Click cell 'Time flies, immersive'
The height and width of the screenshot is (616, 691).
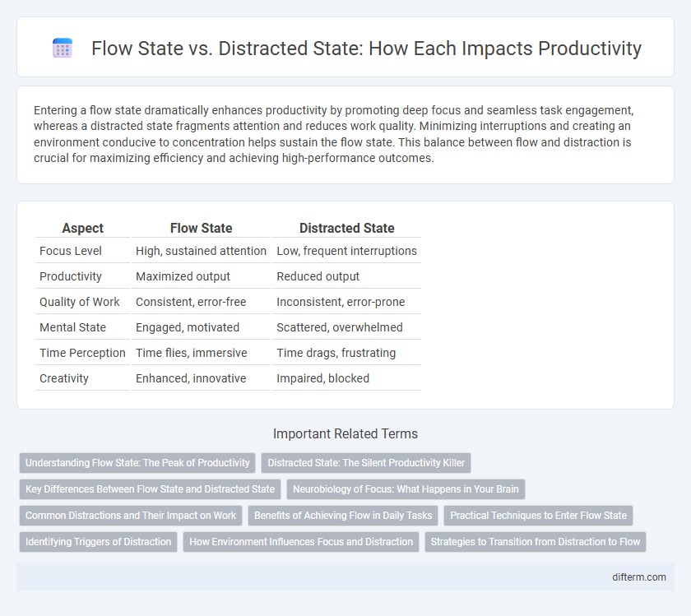pyautogui.click(x=191, y=353)
